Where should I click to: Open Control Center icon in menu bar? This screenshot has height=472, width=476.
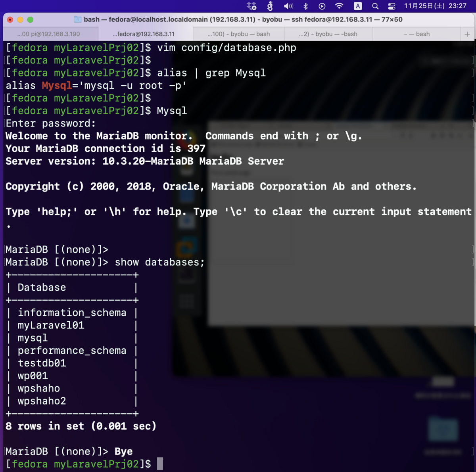click(392, 6)
